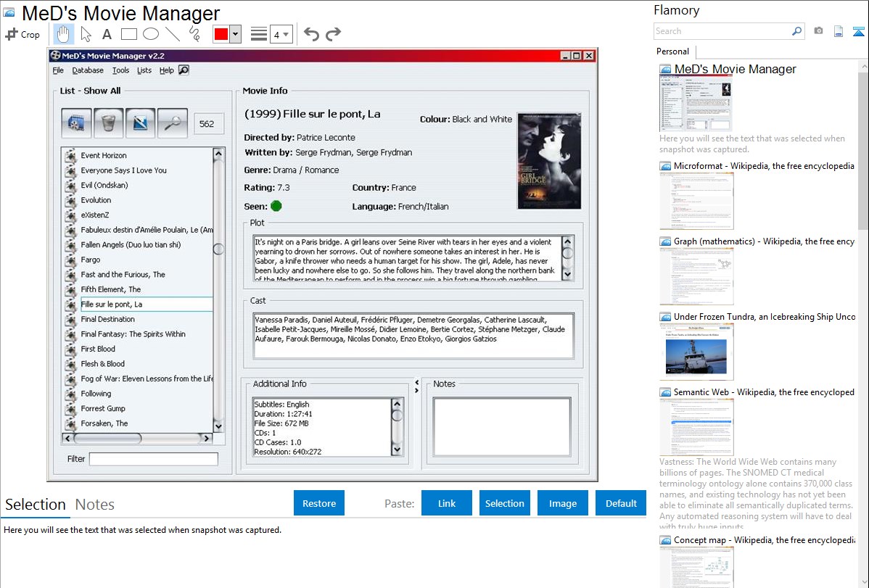Select Event Horizon in movie list
This screenshot has width=869, height=588.
(104, 155)
